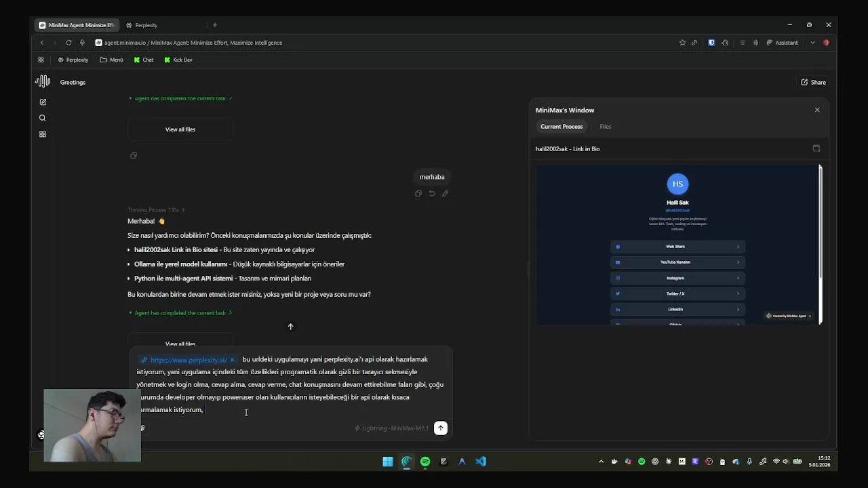This screenshot has height=488, width=868.
Task: Open the Chat bookmark
Action: coord(144,60)
